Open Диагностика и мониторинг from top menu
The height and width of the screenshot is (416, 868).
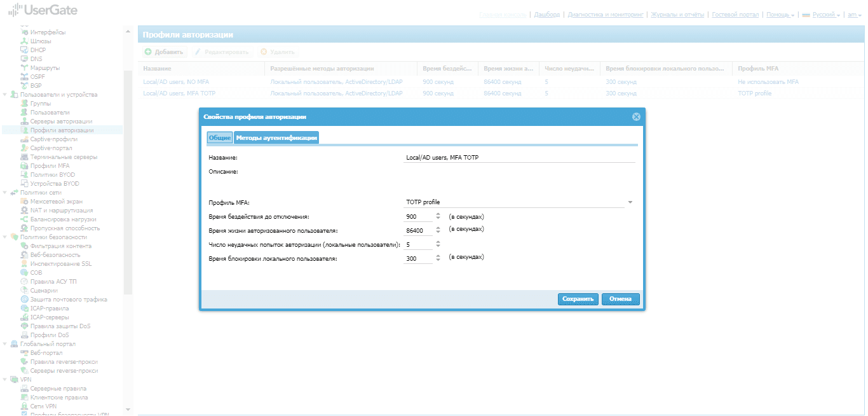(606, 15)
